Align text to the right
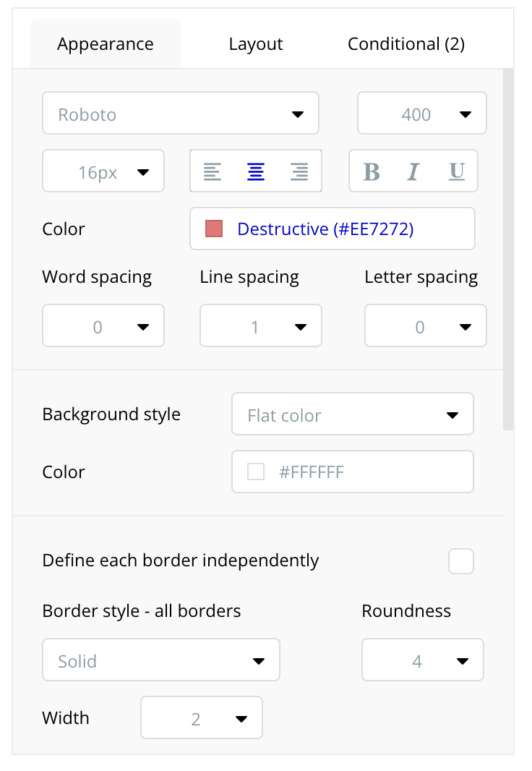The image size is (532, 771). coord(299,171)
